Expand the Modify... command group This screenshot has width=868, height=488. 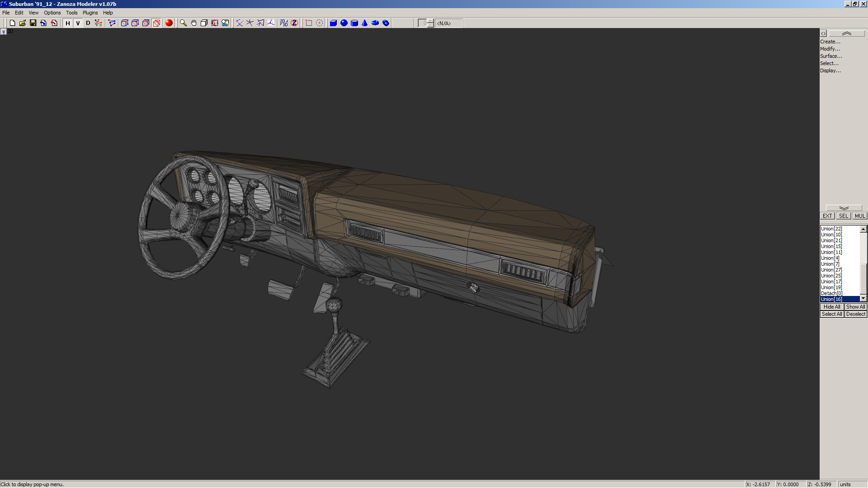pyautogui.click(x=830, y=49)
